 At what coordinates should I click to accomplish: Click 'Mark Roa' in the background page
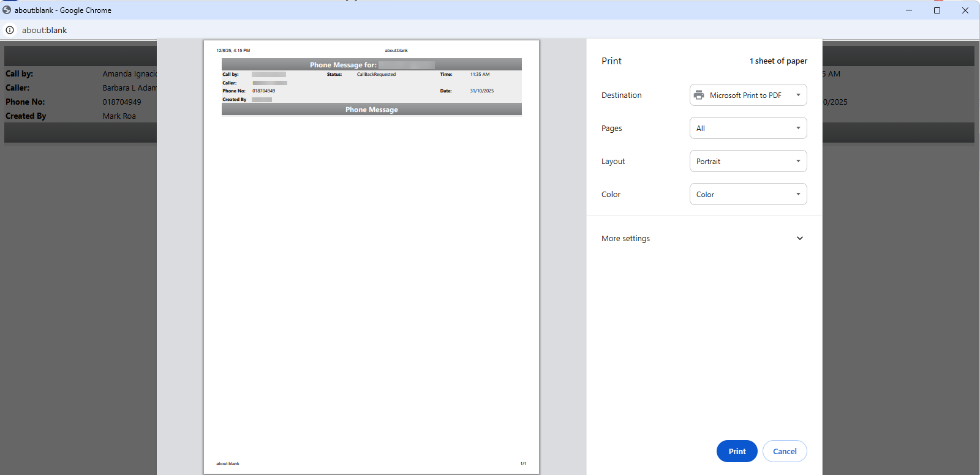(119, 116)
